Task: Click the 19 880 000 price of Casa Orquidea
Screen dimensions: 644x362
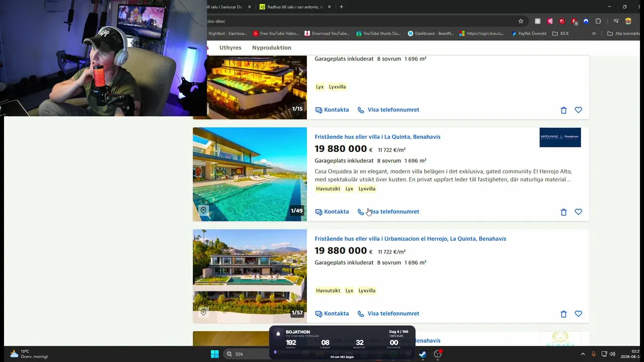Action: pos(344,149)
